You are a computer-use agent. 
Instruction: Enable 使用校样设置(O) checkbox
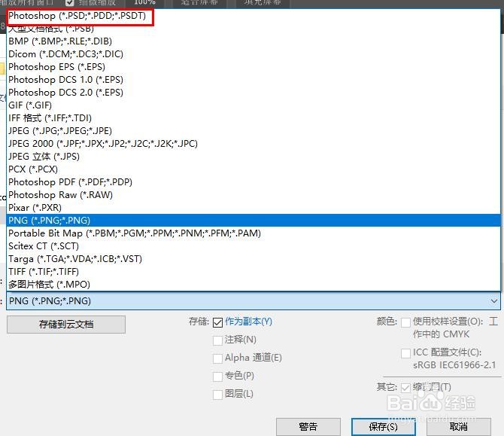tap(405, 322)
